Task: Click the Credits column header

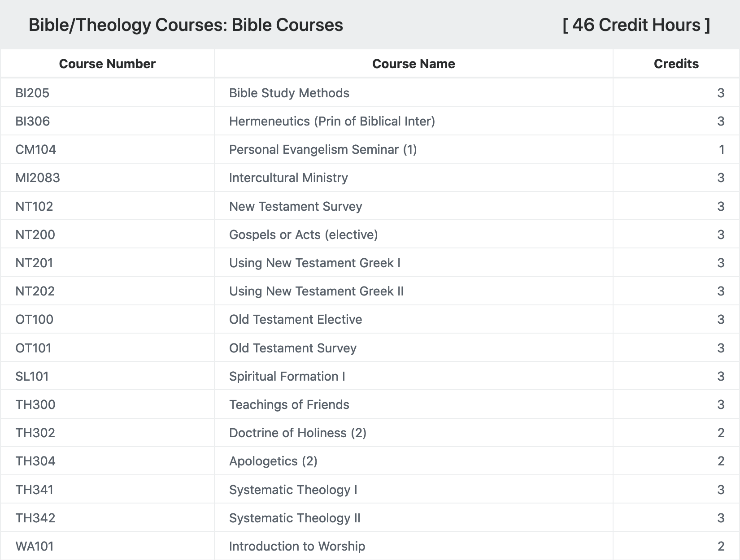Action: 676,64
